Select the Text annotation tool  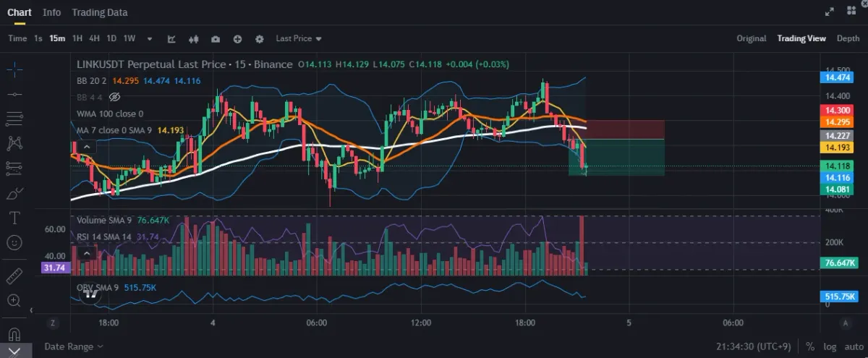tap(14, 218)
